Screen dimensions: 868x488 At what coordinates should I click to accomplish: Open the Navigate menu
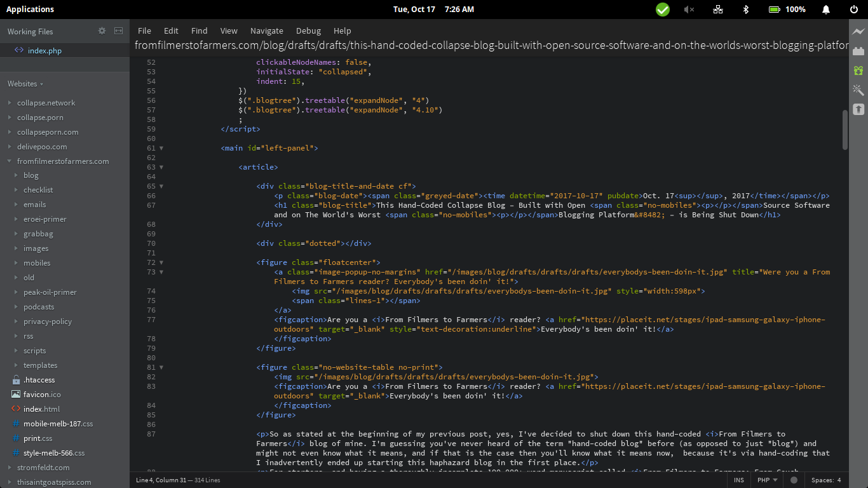(267, 30)
